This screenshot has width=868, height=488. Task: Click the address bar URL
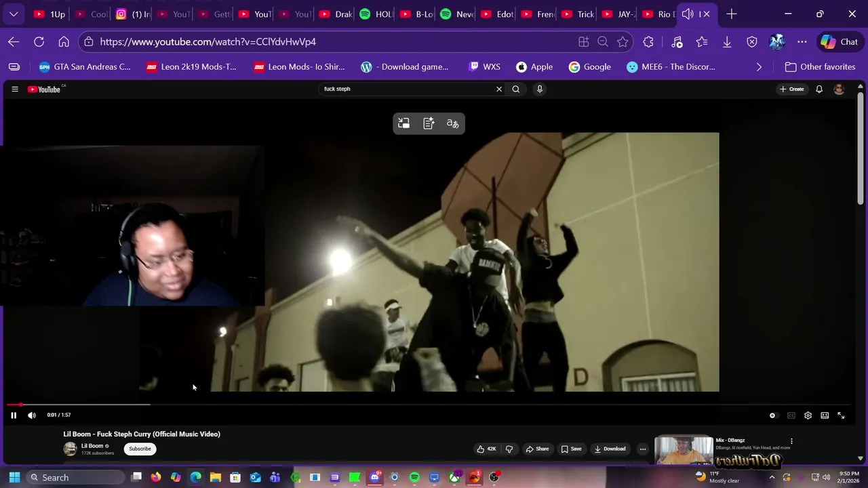208,42
